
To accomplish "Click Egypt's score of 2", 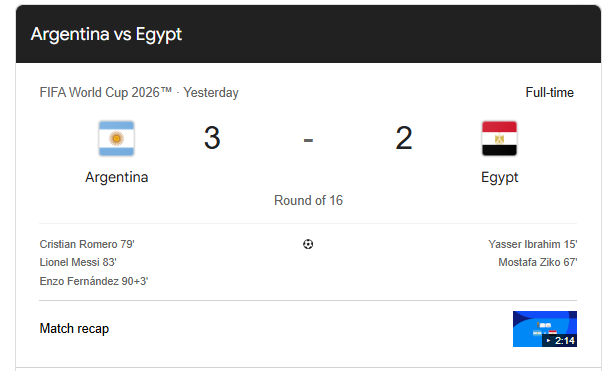I will [403, 138].
